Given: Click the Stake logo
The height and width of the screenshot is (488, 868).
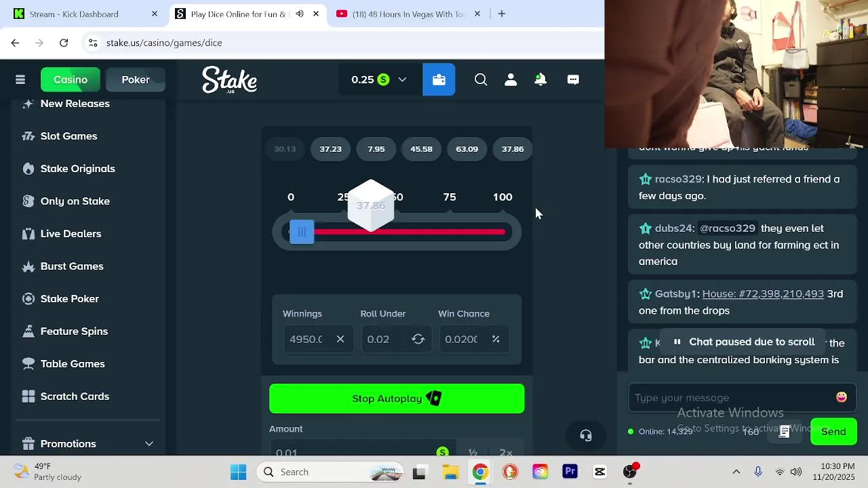Looking at the screenshot, I should tap(229, 80).
